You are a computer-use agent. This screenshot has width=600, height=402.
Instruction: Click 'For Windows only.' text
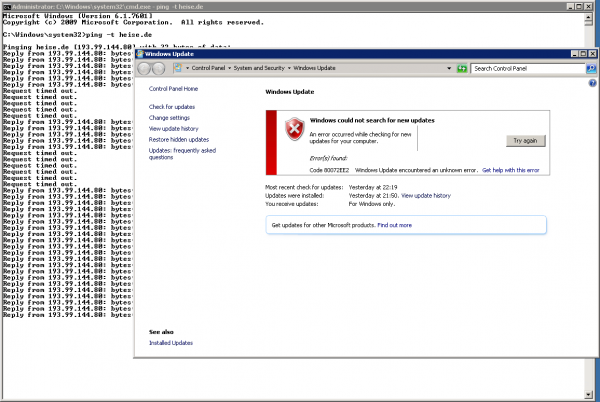(x=372, y=204)
